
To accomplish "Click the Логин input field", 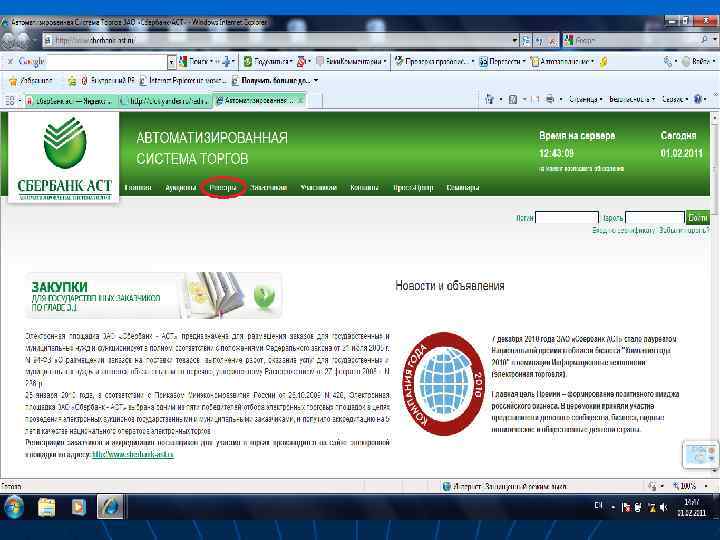I will coord(567,218).
